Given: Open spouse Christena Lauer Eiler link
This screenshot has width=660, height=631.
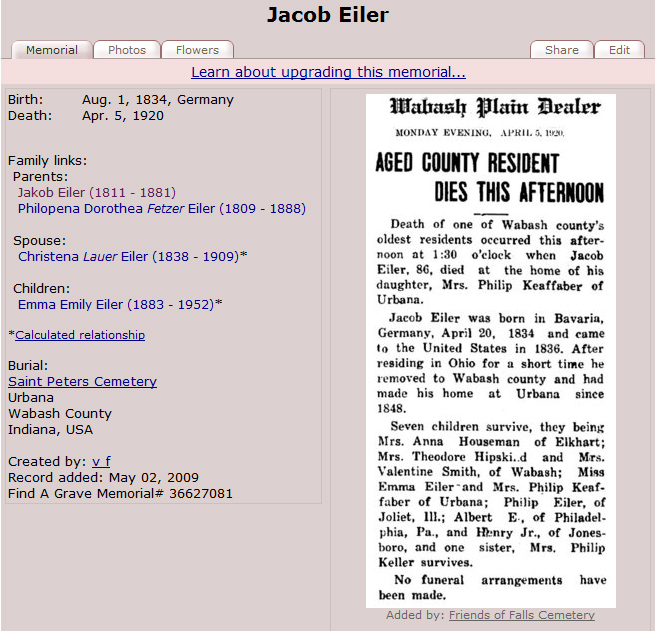Looking at the screenshot, I should tap(129, 256).
